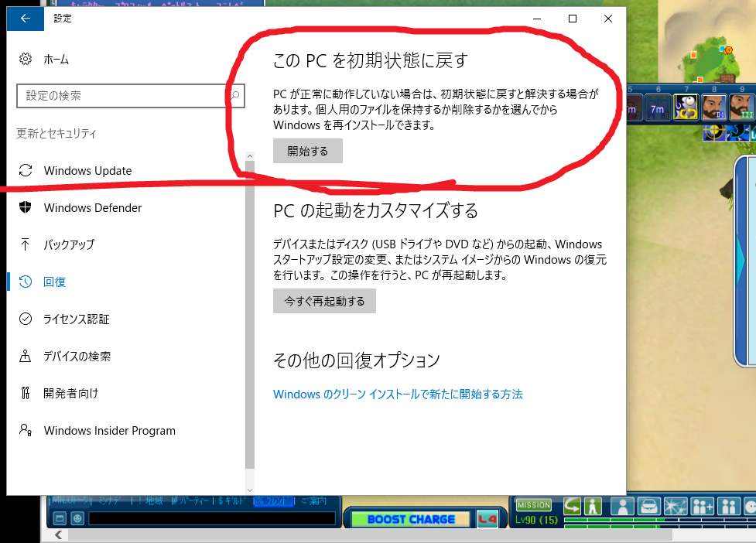Open Windows Insider Program page
Viewport: 756px width, 543px height.
coord(109,431)
